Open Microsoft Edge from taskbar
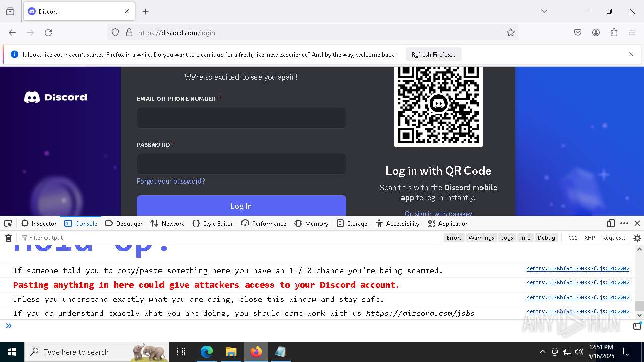The width and height of the screenshot is (644, 362). tap(207, 352)
